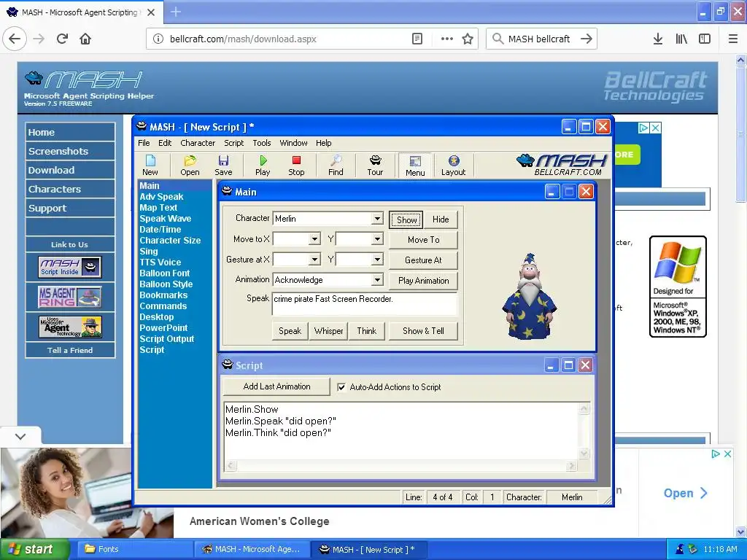Click the Layout toolbar icon

point(453,166)
